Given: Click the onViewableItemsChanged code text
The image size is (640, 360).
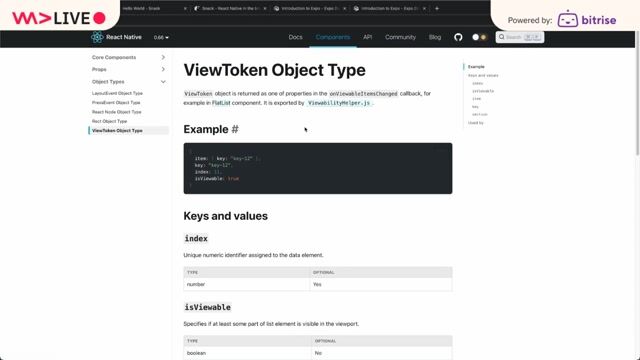Looking at the screenshot, I should click(363, 94).
